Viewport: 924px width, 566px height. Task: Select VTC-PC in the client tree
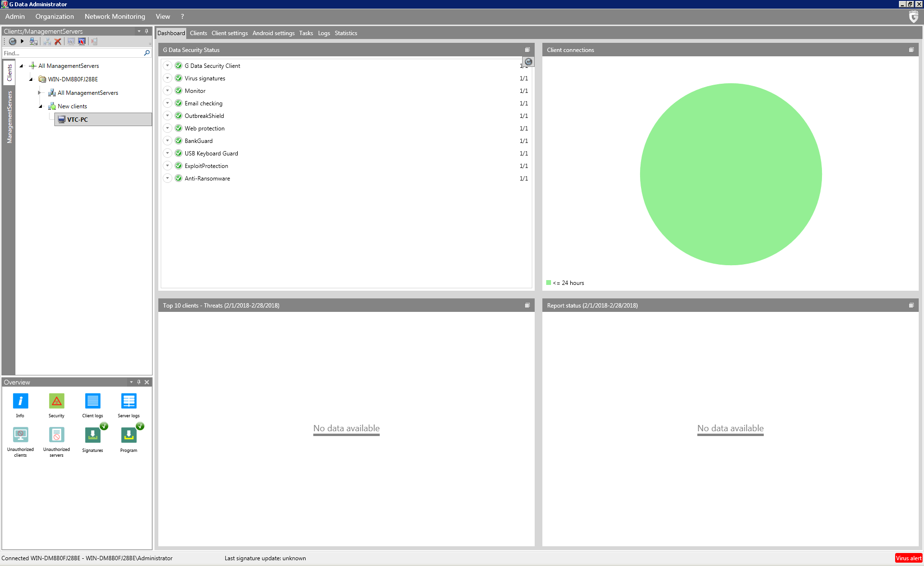click(77, 120)
